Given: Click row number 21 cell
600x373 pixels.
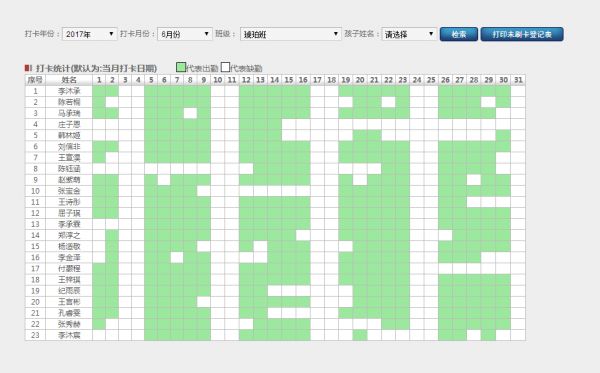Looking at the screenshot, I should [x=35, y=313].
